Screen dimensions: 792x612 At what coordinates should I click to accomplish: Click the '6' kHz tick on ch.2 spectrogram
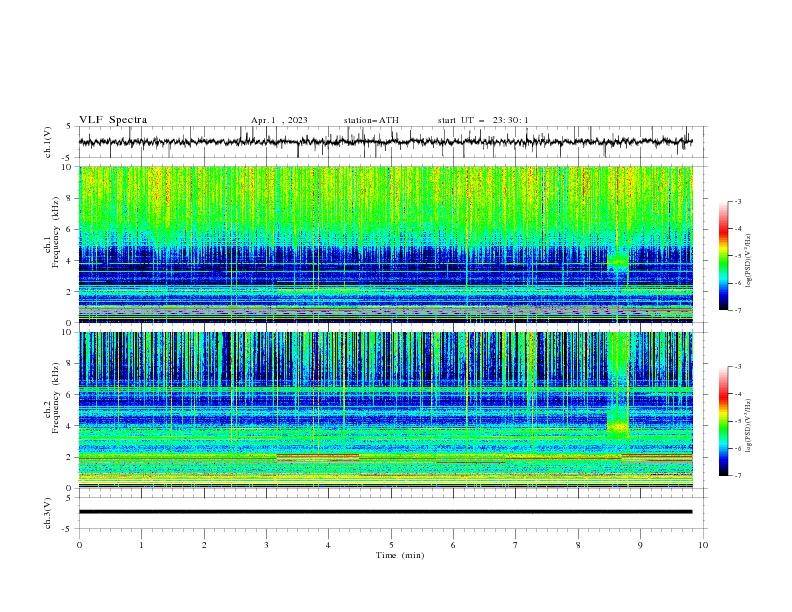69,395
